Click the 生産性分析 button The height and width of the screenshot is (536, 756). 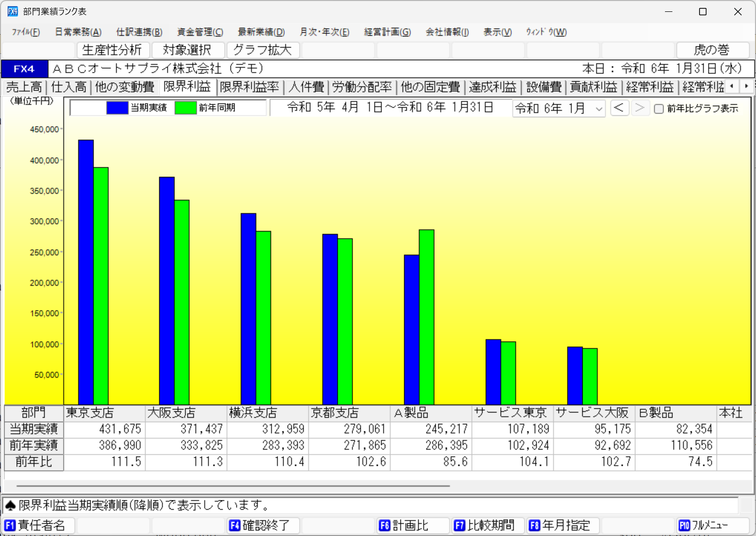coord(112,50)
